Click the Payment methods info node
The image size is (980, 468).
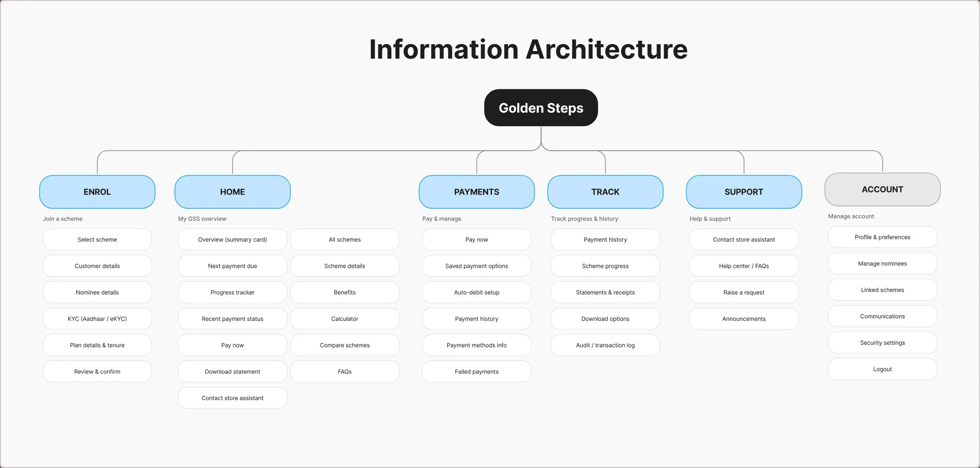(477, 345)
